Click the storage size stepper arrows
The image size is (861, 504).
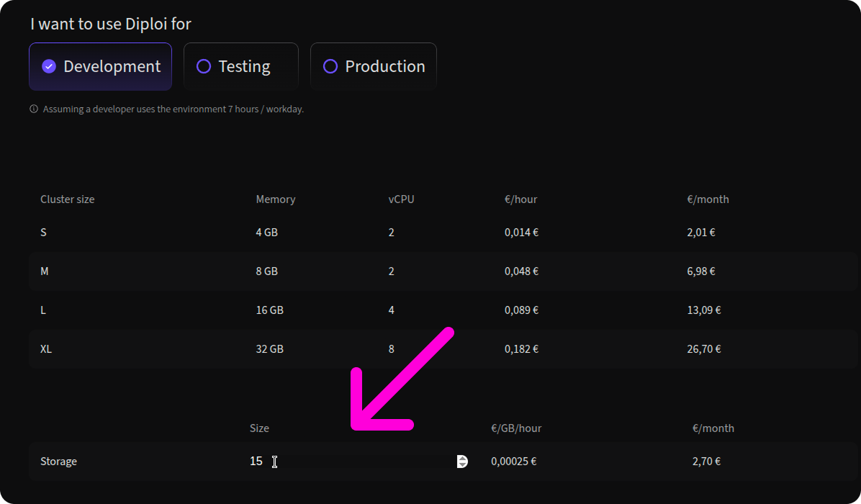(462, 462)
